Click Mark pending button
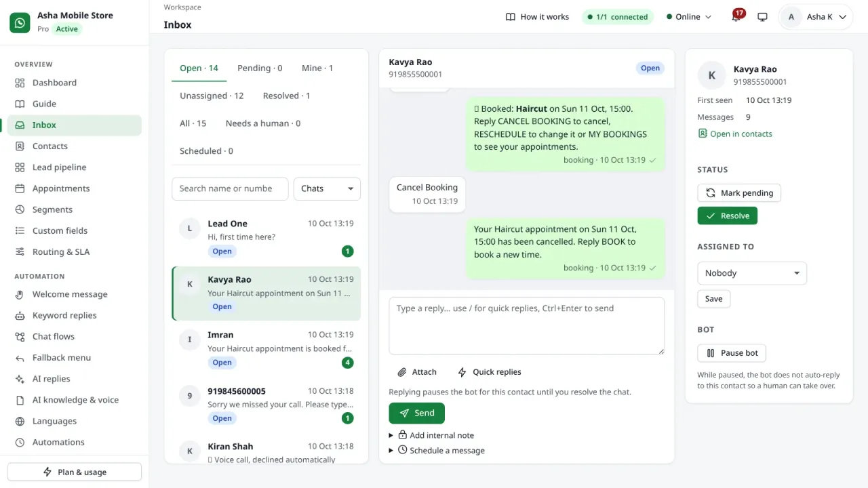868x488 pixels. [x=739, y=193]
